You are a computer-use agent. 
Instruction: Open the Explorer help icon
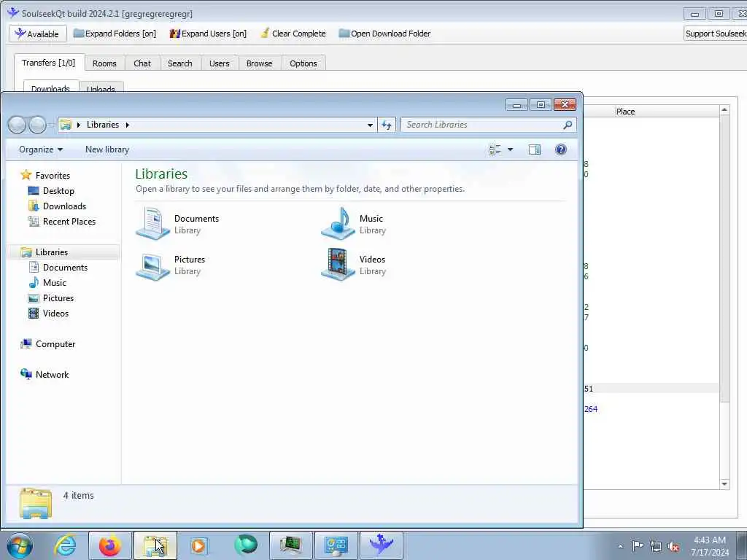pyautogui.click(x=561, y=149)
